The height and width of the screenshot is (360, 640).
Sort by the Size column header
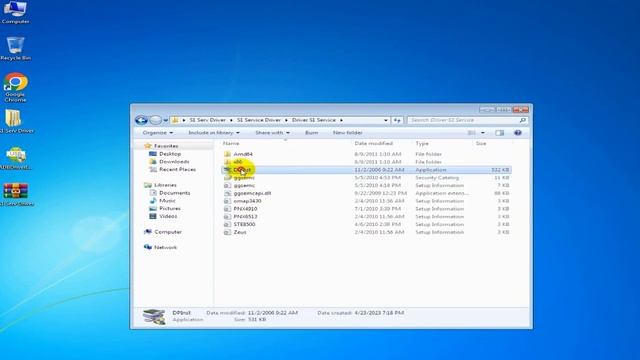[x=481, y=143]
